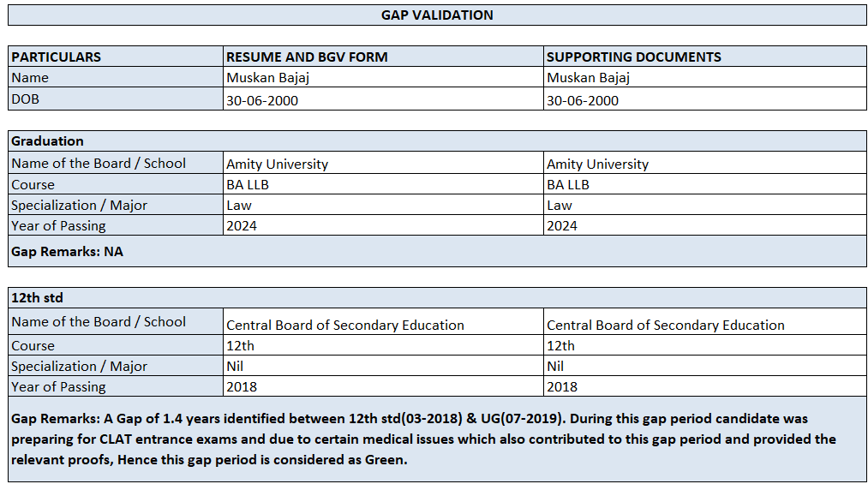Select the Year of Passing label under Graduation
This screenshot has height=484, width=868.
(116, 225)
